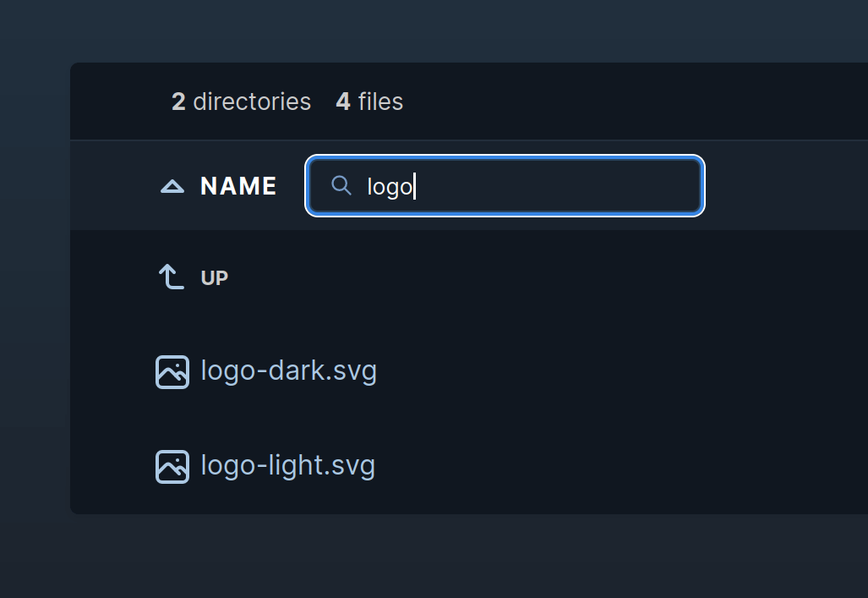Focus the search field containing "logo"
868x598 pixels.
tap(505, 186)
